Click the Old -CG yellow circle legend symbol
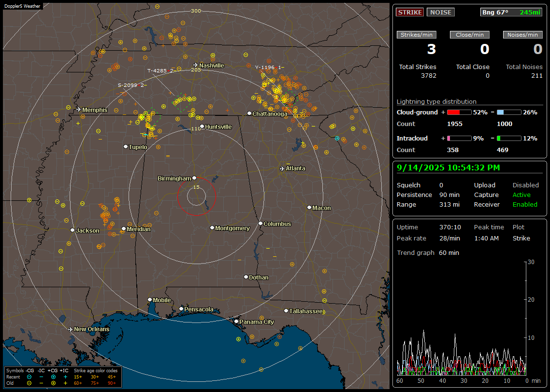This screenshot has height=392, width=550. click(29, 383)
